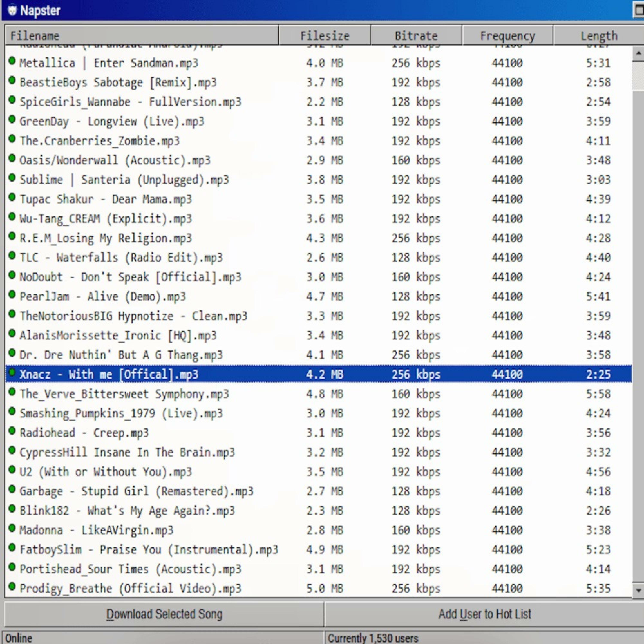Click the Napster cat logo icon
The width and height of the screenshot is (644, 644).
[x=12, y=10]
